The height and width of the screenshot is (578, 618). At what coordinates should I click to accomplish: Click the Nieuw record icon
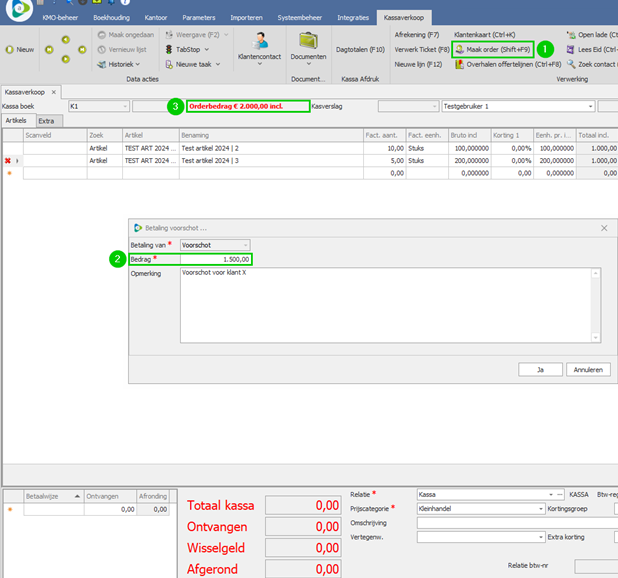9,50
